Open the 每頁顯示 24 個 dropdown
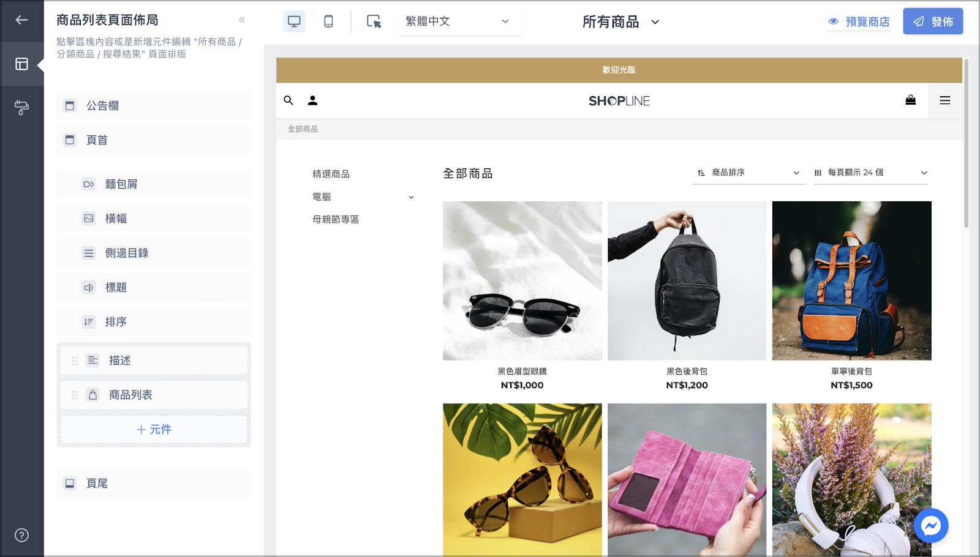 pos(871,173)
